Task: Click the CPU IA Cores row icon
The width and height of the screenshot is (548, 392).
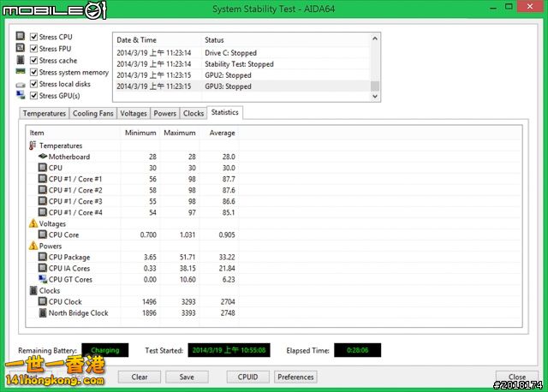Action: (x=42, y=268)
